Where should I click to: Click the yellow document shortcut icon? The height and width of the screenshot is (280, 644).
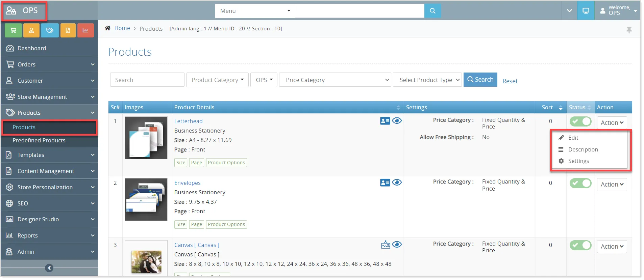[x=68, y=30]
